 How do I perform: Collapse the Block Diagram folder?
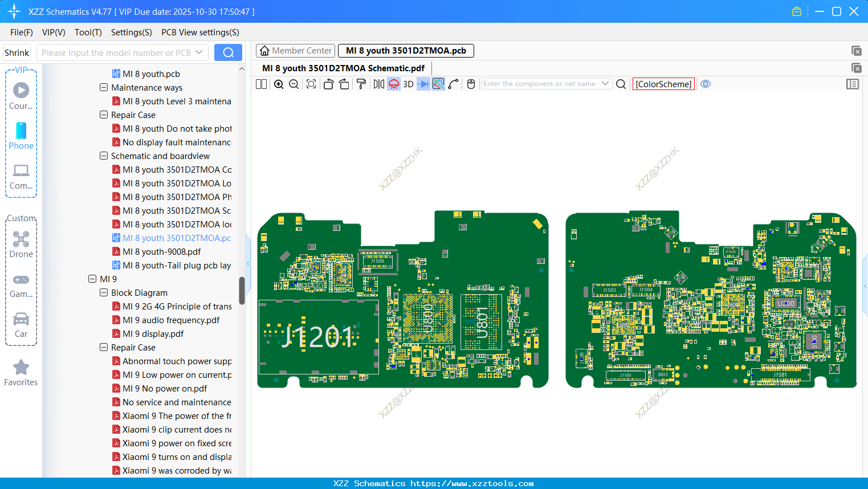pos(104,292)
